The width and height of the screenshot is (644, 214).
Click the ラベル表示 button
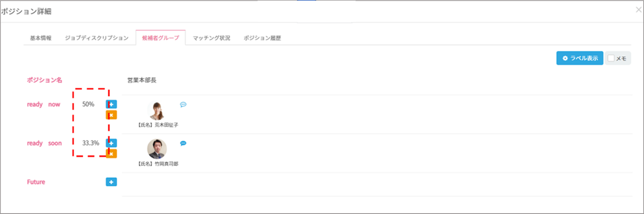click(580, 58)
